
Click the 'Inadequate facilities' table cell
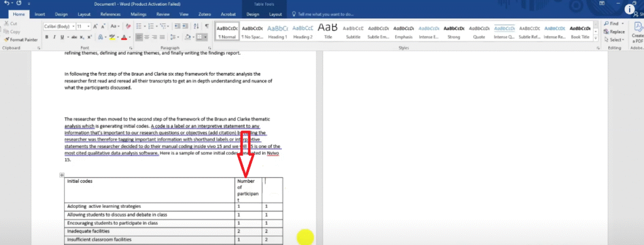tap(150, 231)
